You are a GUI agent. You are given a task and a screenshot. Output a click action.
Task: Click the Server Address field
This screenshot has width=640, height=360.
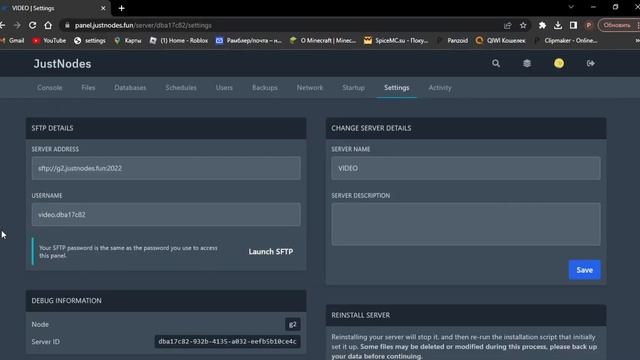click(166, 168)
